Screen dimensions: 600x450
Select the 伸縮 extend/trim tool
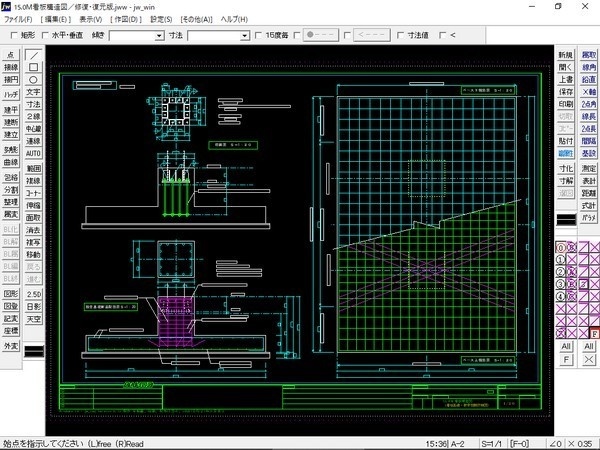click(x=33, y=205)
